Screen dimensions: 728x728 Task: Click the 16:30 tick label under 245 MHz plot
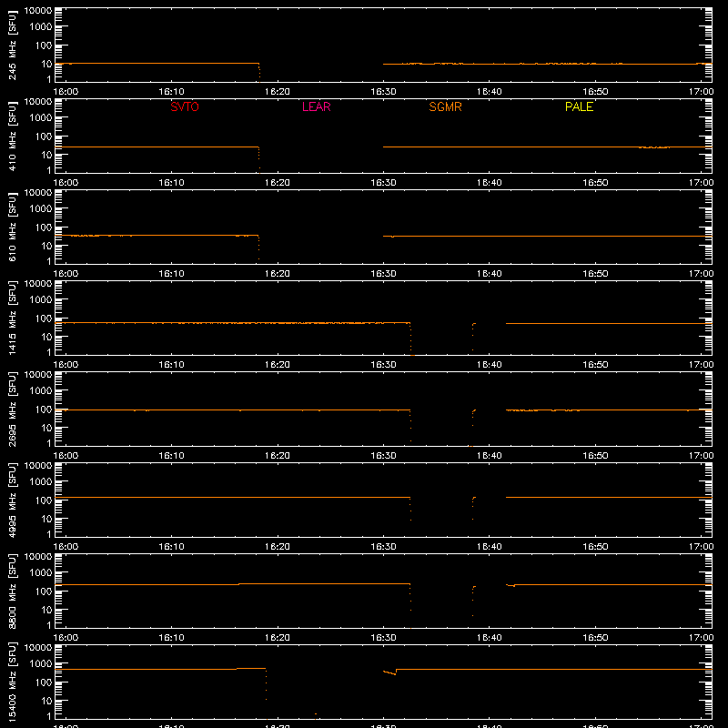tap(383, 92)
